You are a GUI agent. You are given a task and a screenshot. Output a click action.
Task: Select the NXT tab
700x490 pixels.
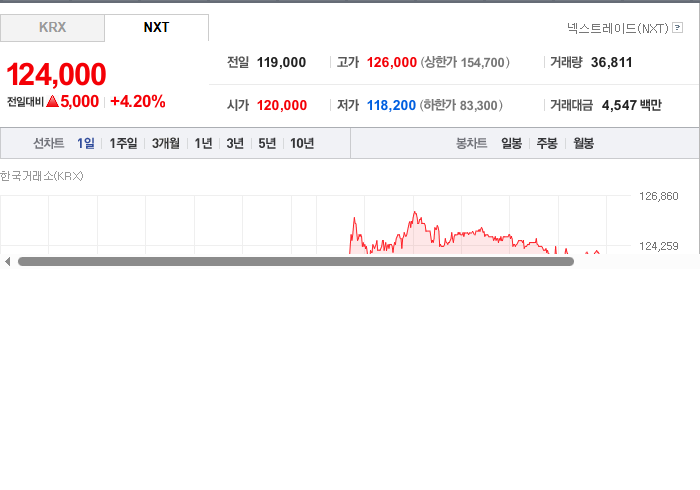(156, 28)
